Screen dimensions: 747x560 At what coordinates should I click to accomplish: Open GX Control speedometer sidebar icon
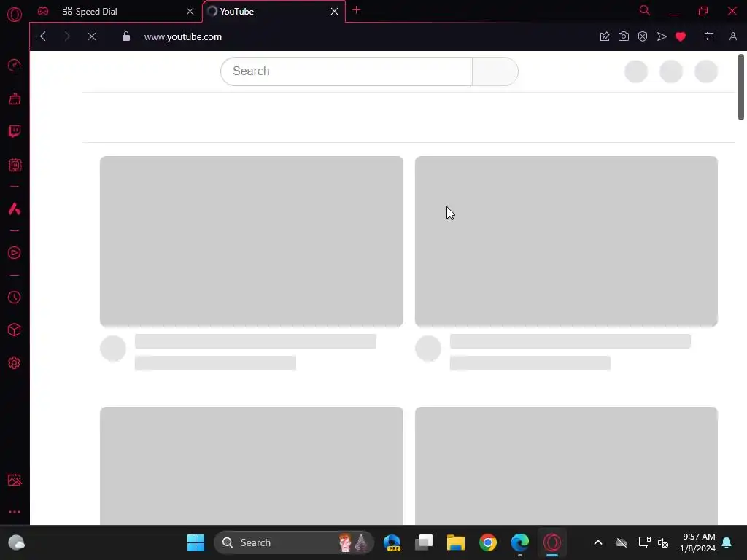coord(15,65)
